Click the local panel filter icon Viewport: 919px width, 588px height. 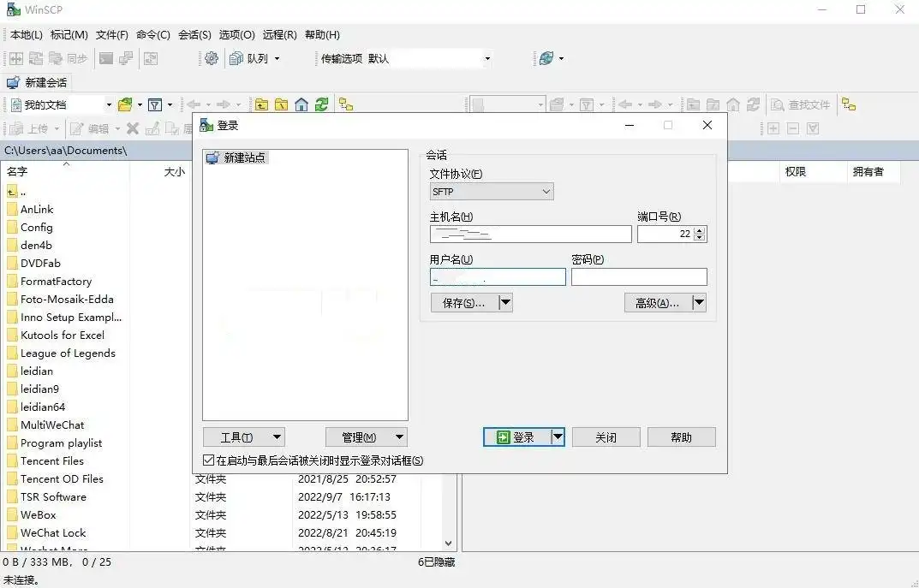[155, 104]
